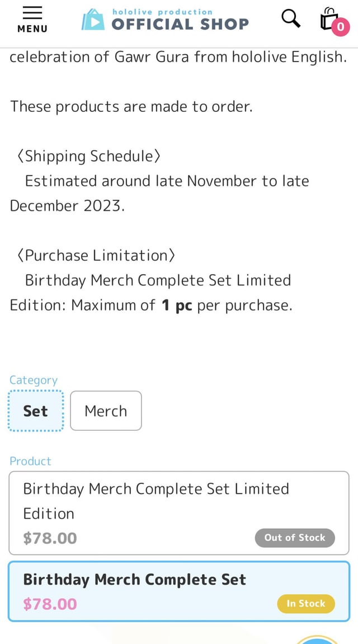Image resolution: width=358 pixels, height=644 pixels.
Task: Click the hololive production header text
Action: (x=163, y=12)
